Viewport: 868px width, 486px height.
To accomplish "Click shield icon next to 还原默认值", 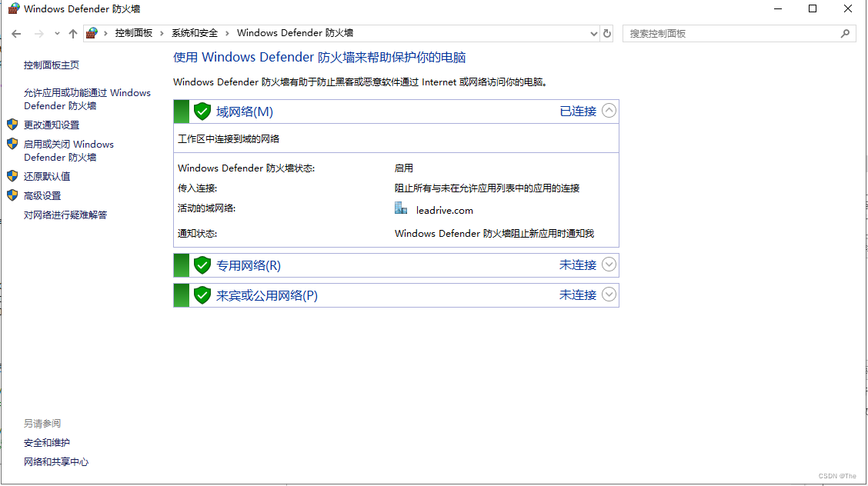I will click(x=13, y=176).
